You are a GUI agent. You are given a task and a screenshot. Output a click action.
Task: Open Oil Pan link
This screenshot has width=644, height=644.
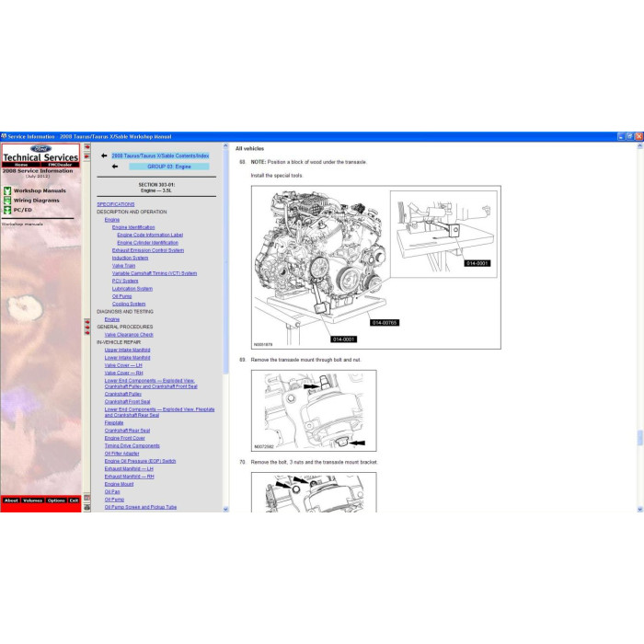(x=112, y=491)
